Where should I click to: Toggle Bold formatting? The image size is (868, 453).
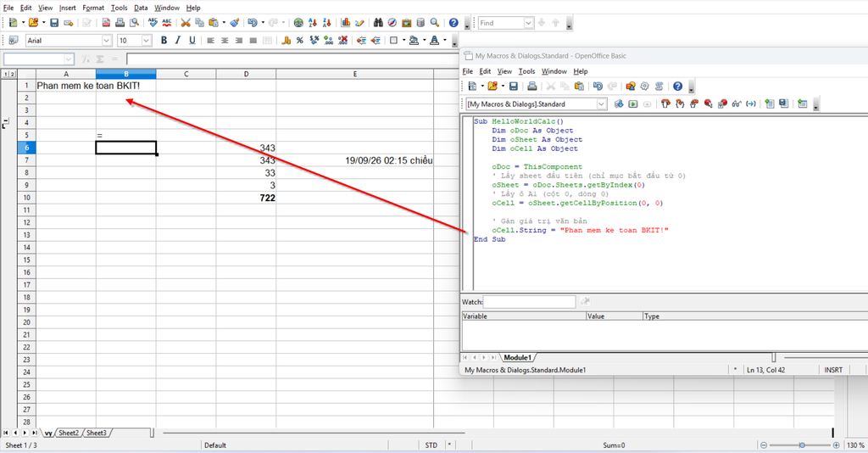pos(164,41)
